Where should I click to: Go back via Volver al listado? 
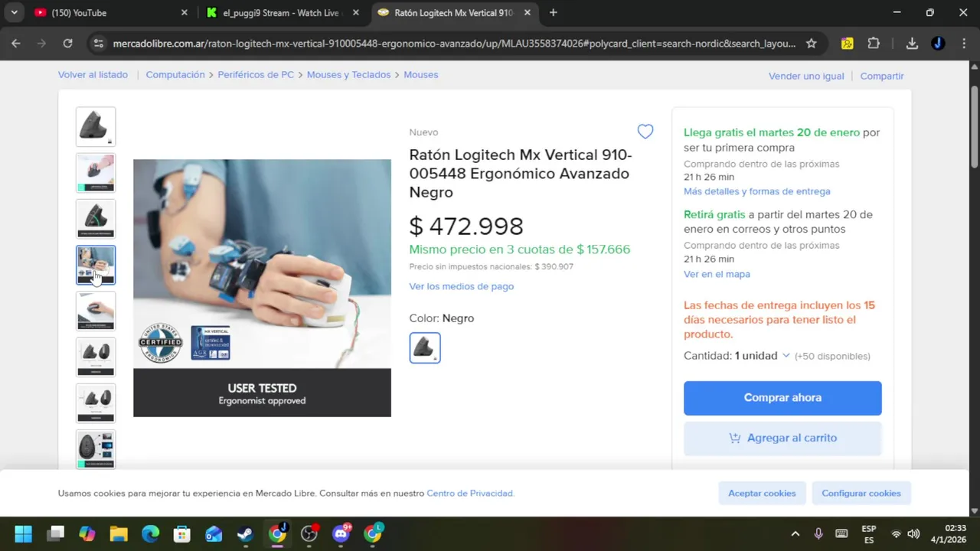point(93,75)
